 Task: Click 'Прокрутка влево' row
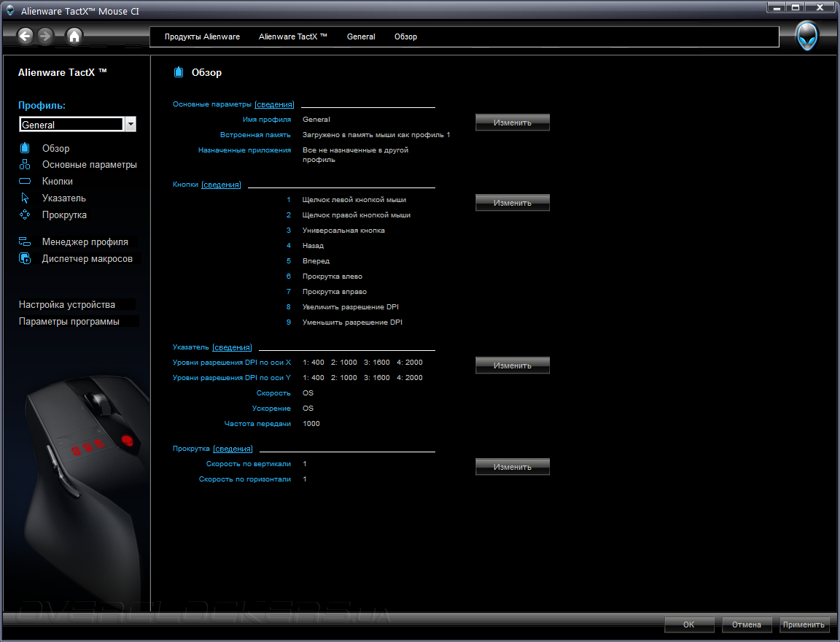[x=332, y=276]
